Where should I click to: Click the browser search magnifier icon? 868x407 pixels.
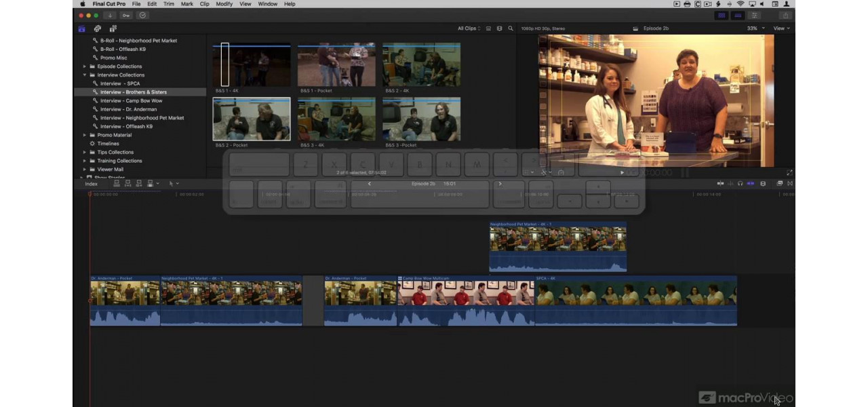(x=511, y=28)
